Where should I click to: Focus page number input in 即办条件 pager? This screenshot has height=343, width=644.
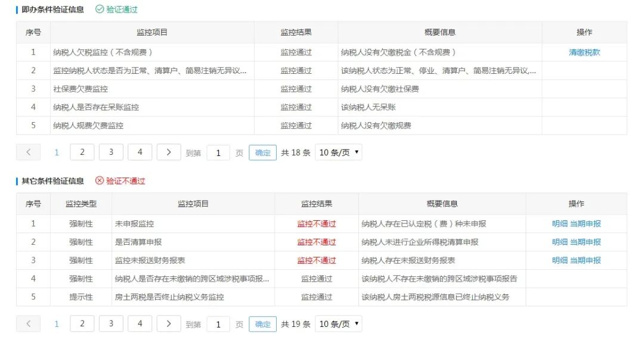(218, 153)
